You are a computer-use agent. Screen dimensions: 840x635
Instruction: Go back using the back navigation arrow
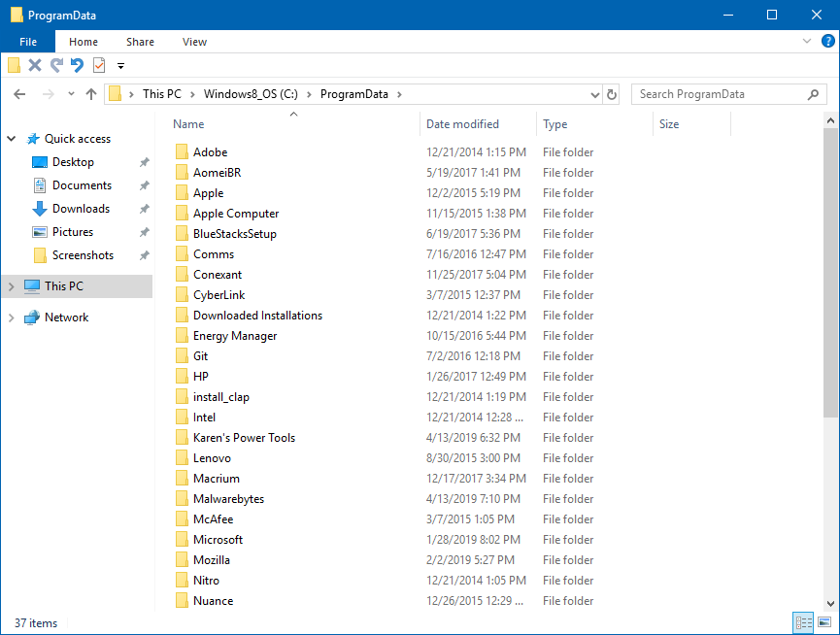pyautogui.click(x=19, y=94)
